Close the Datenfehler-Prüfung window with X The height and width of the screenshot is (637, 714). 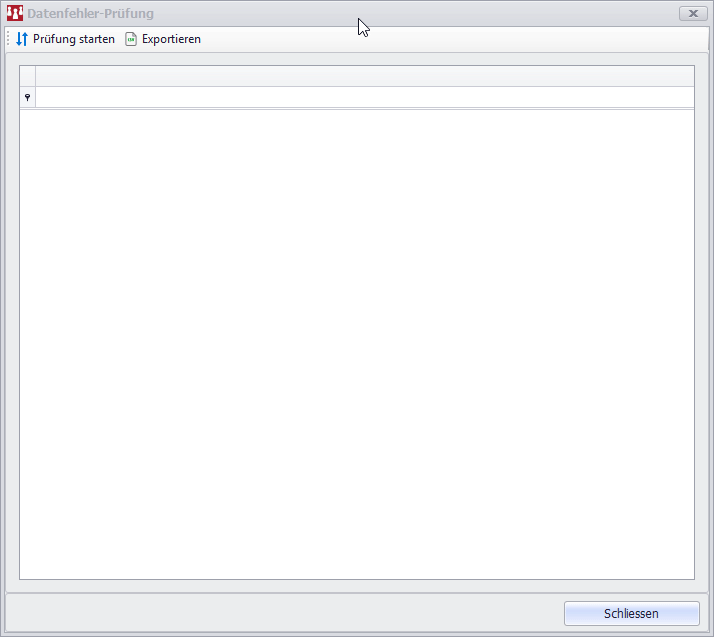point(692,14)
